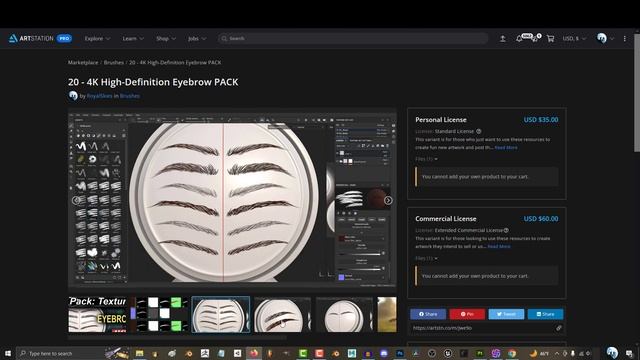Viewport: 640px width, 360px height.
Task: Open the Explore menu
Action: click(97, 38)
